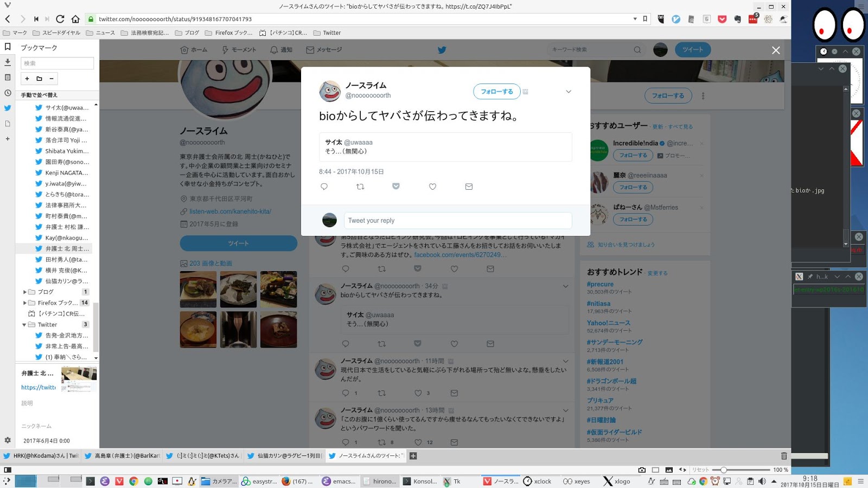Capture page with camera icon in status bar
The image size is (868, 488).
[x=642, y=470]
